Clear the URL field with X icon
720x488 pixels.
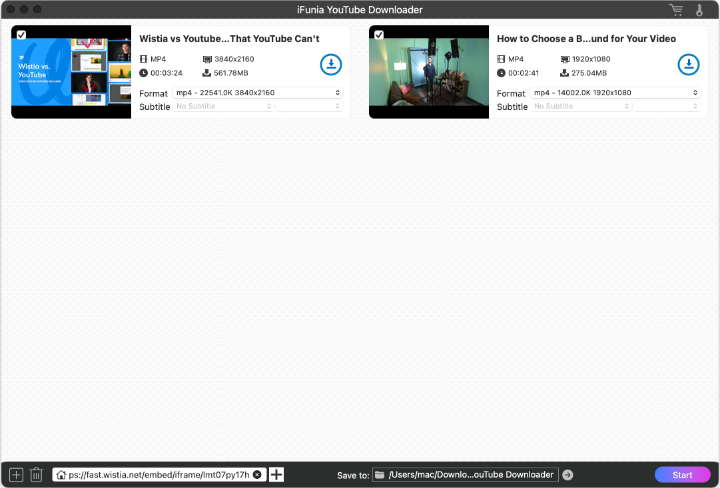257,474
